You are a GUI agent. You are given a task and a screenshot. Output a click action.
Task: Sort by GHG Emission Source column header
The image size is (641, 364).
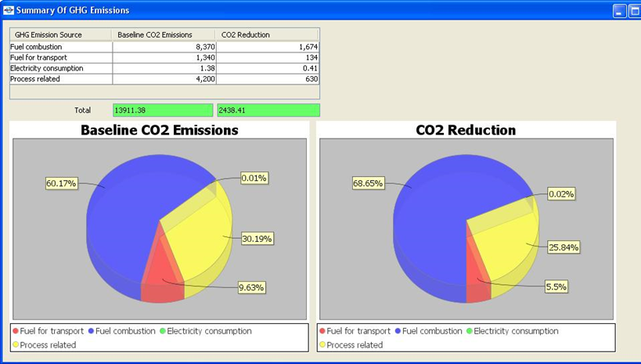(60, 34)
